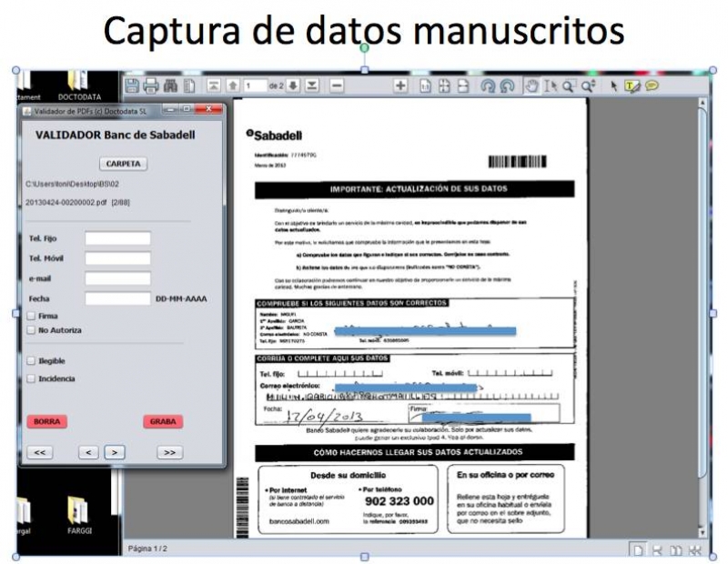This screenshot has height=564, width=728.
Task: Click the Save document icon in the PDF toolbar
Action: pyautogui.click(x=132, y=86)
